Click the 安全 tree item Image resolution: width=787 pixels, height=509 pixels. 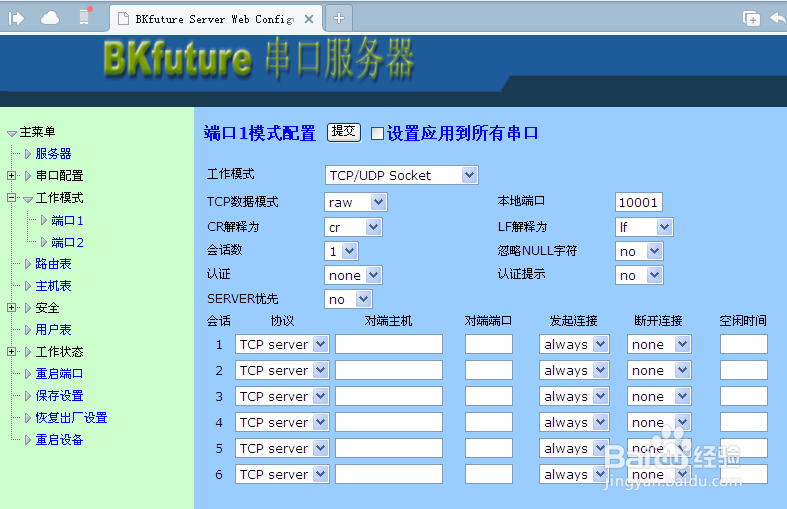[x=47, y=308]
